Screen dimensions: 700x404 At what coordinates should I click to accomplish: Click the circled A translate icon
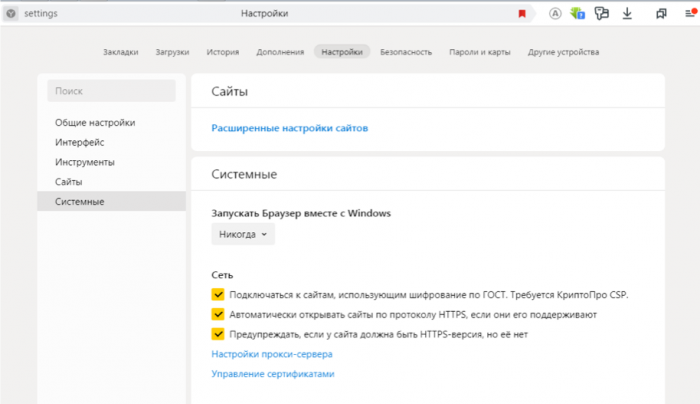[x=555, y=14]
